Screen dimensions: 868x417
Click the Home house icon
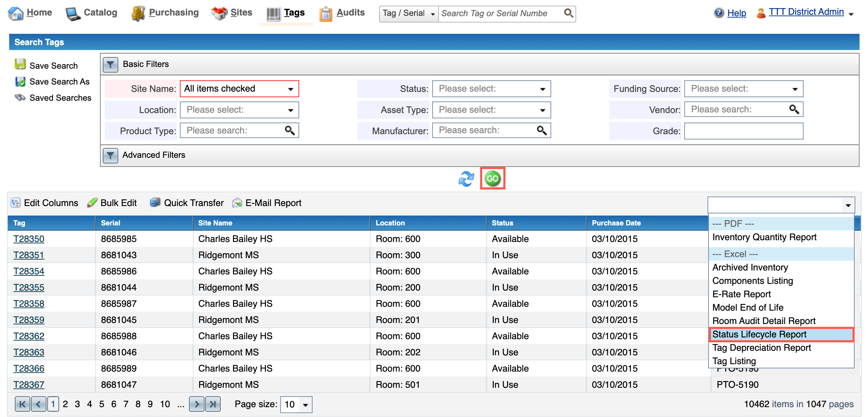pos(16,13)
